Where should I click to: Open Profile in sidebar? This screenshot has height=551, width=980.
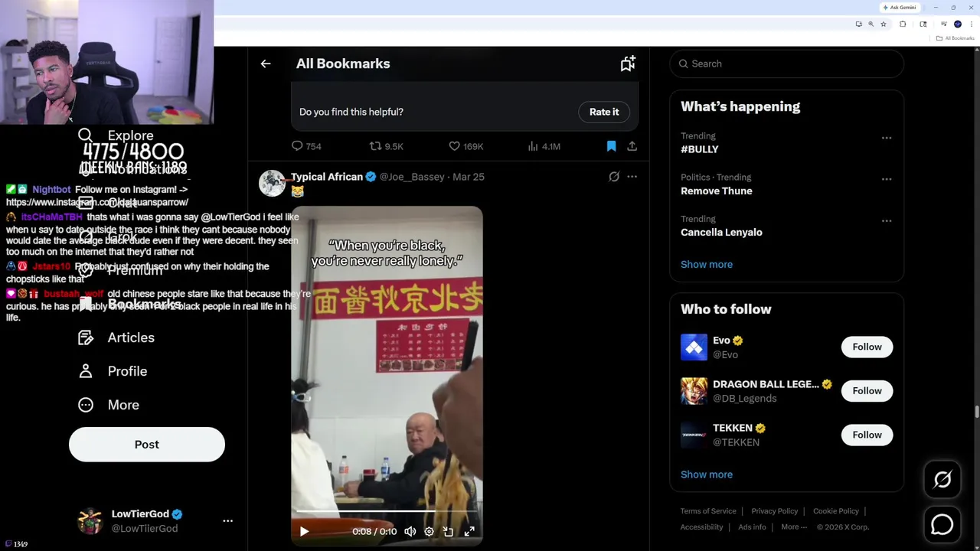(112, 371)
